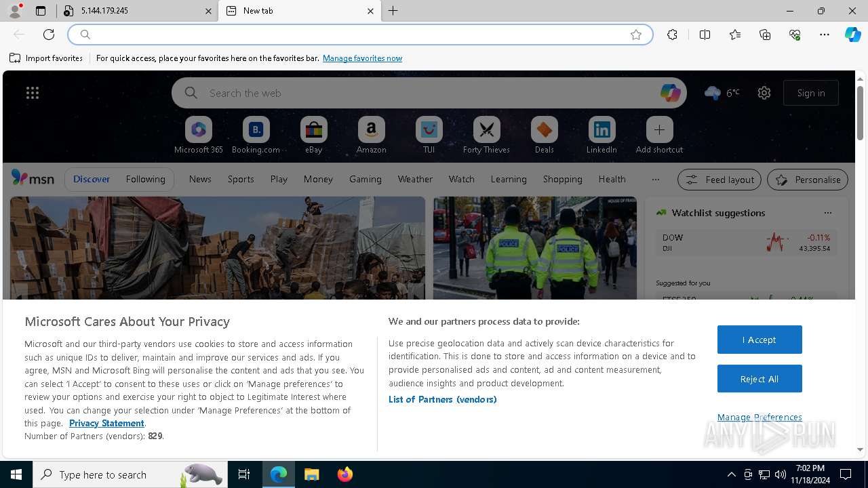Open the eBay shortcut
Screen dimensions: 868x488
pos(313,135)
